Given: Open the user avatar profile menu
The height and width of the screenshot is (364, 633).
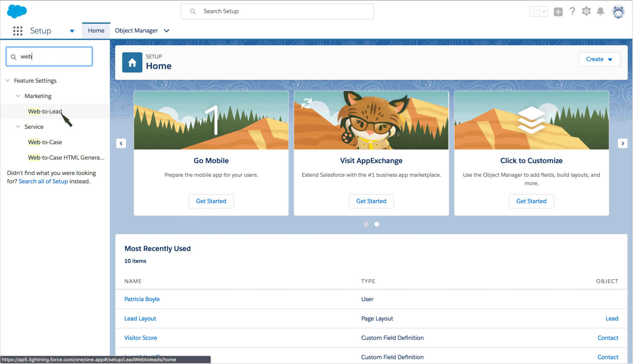Looking at the screenshot, I should tap(618, 12).
